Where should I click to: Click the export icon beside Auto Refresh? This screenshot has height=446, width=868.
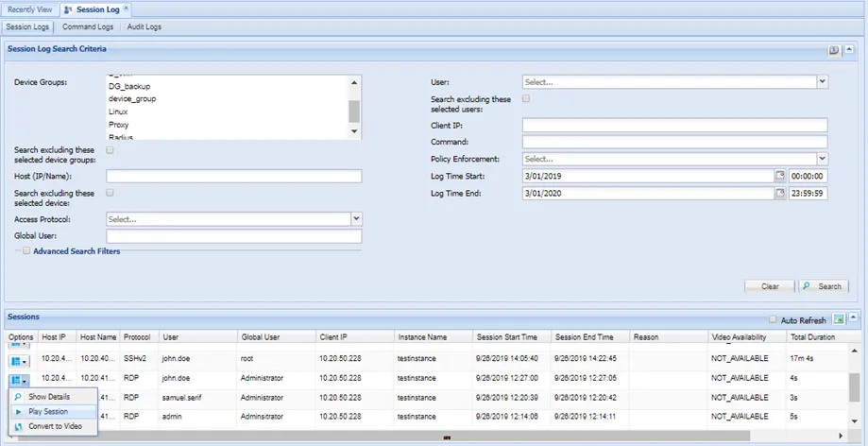click(840, 319)
